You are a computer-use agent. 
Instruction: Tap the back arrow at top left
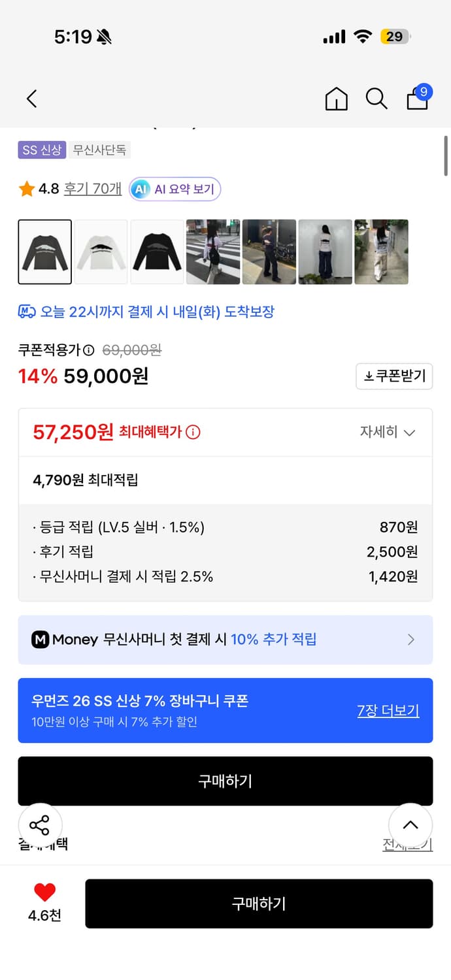(31, 99)
